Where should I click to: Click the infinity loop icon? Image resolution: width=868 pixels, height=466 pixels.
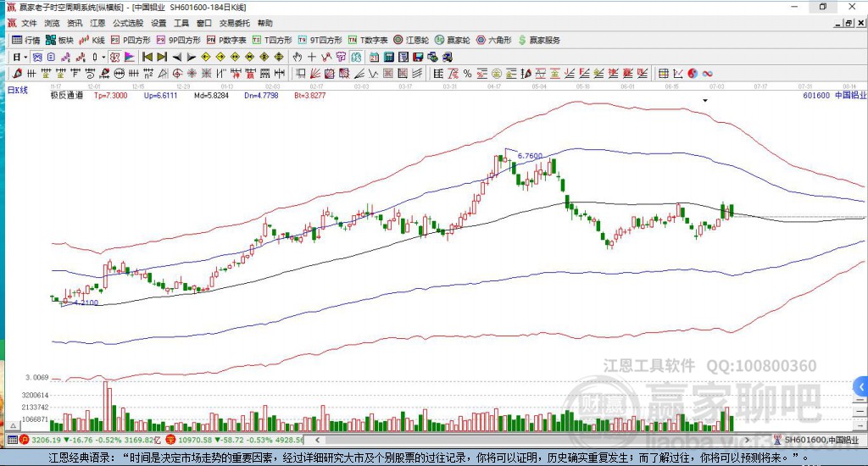[x=707, y=74]
